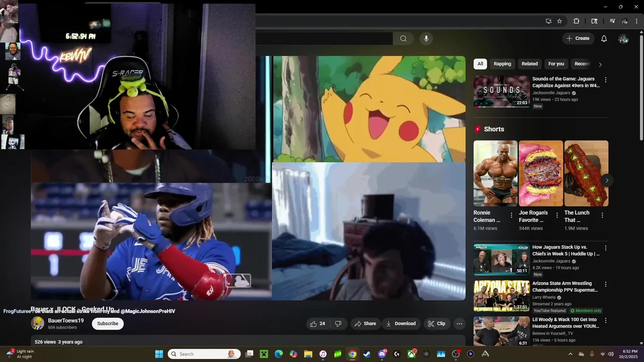Open Joe Rogan's Favorite burger short thumbnail

[541, 173]
